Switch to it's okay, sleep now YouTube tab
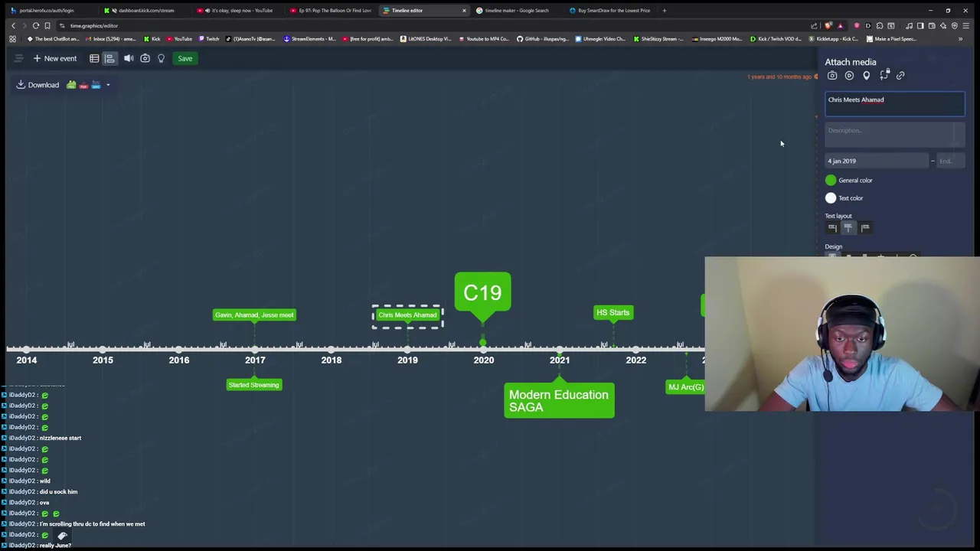Viewport: 980px width, 551px height. (238, 11)
